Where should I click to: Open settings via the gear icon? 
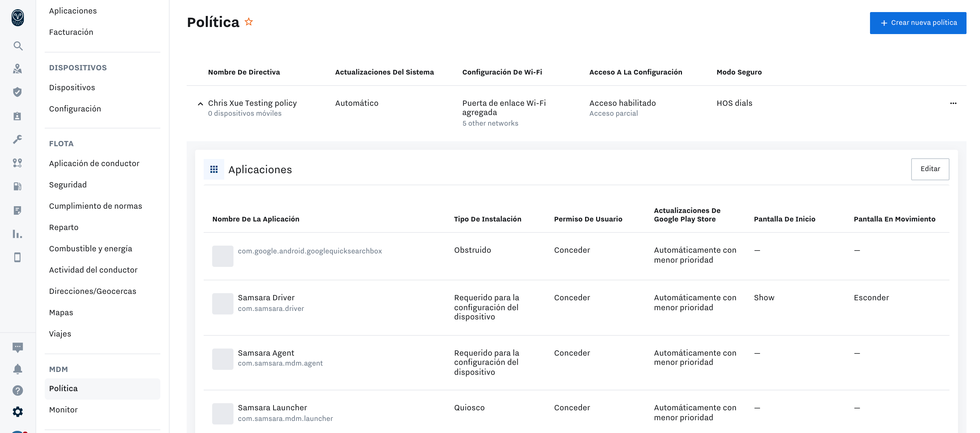(17, 411)
